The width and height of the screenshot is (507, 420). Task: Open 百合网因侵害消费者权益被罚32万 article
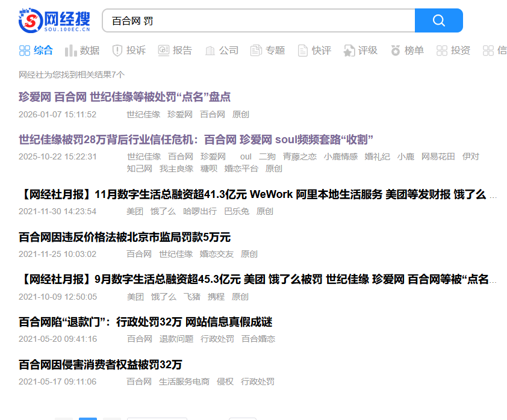coord(101,365)
